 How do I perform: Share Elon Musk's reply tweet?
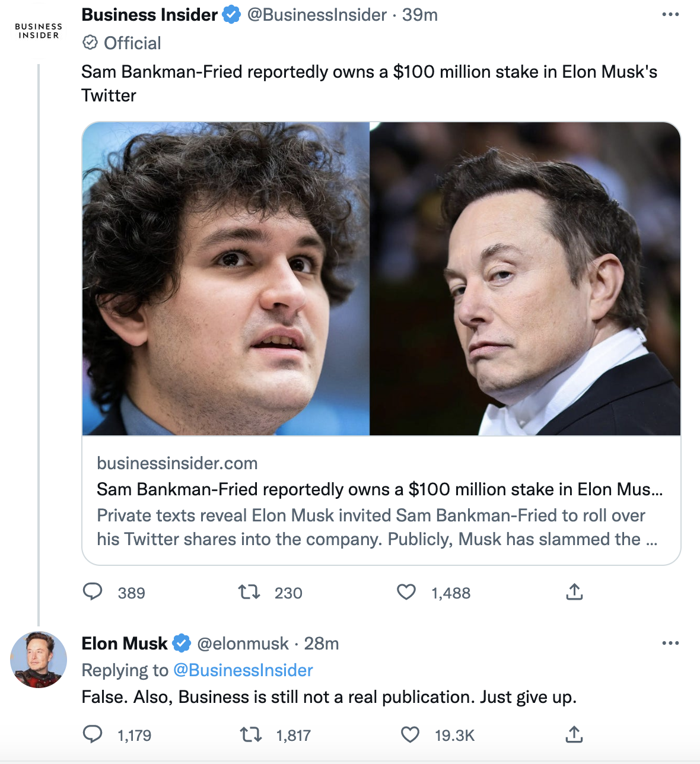pos(574,735)
